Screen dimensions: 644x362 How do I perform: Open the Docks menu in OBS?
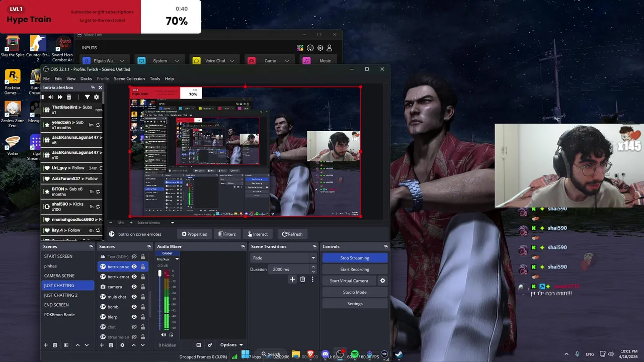[86, 78]
